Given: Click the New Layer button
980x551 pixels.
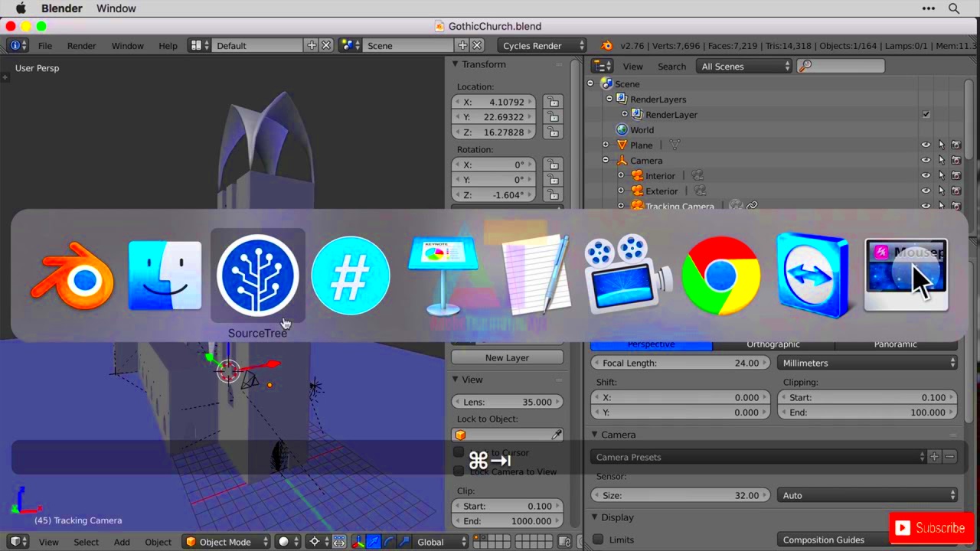Looking at the screenshot, I should tap(507, 357).
